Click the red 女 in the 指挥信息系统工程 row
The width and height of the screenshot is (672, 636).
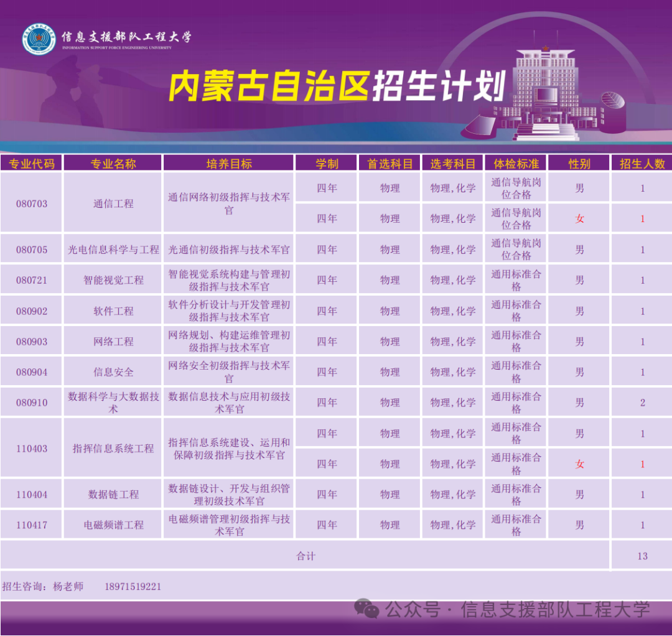[579, 464]
